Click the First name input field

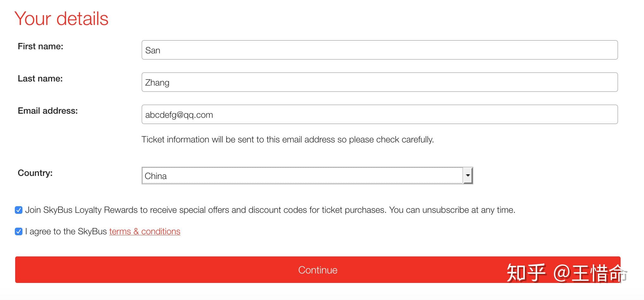pos(379,50)
